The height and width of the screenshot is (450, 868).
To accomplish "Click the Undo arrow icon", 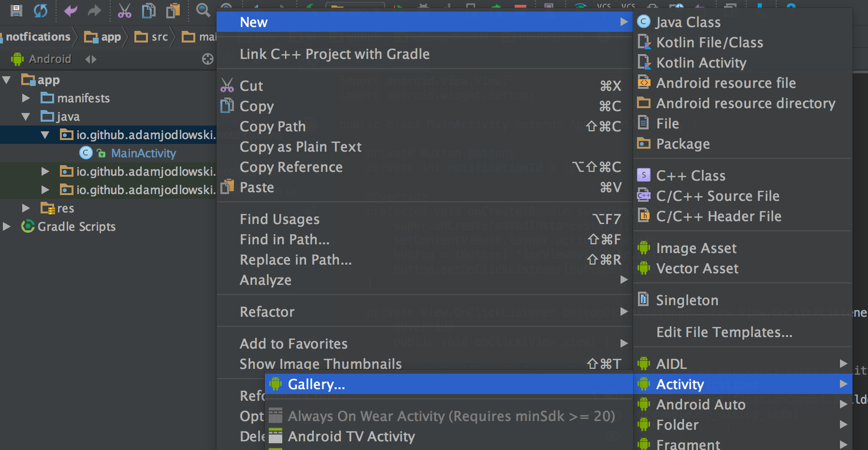I will [71, 10].
